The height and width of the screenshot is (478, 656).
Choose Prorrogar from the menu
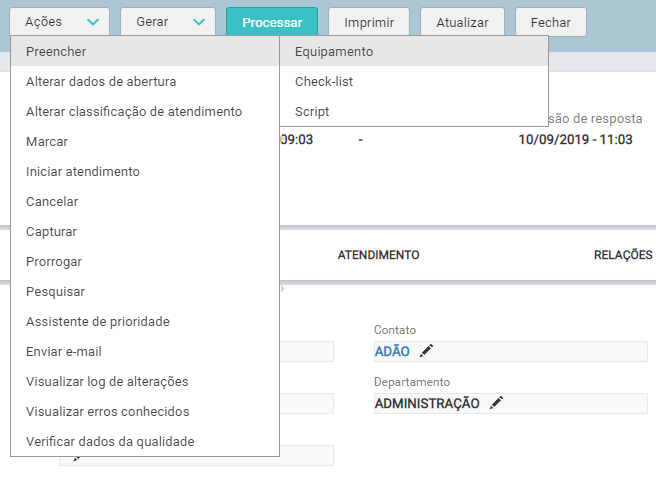pos(145,262)
